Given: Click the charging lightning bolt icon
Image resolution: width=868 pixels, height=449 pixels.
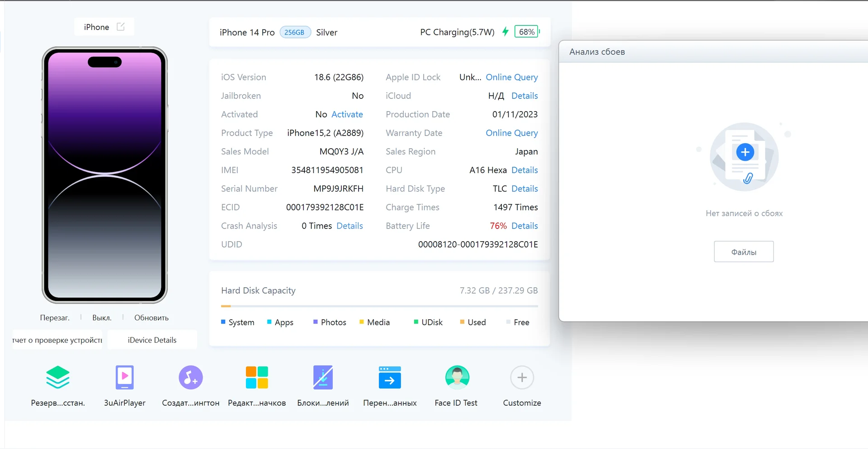Looking at the screenshot, I should tap(505, 32).
